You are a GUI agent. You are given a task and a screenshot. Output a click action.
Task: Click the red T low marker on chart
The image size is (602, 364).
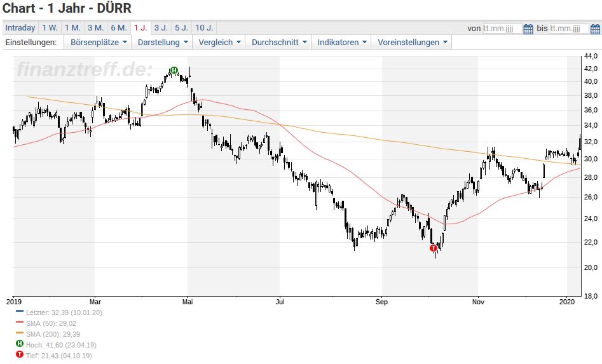[x=434, y=248]
